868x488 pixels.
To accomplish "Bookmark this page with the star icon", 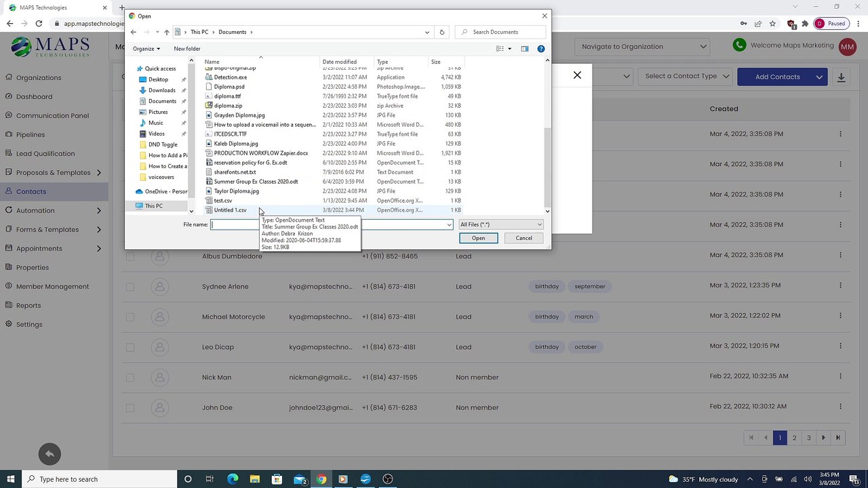I will click(772, 23).
